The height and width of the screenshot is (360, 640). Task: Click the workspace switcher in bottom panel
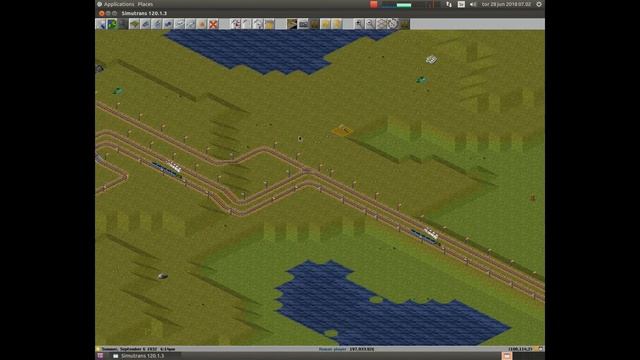[x=507, y=356]
